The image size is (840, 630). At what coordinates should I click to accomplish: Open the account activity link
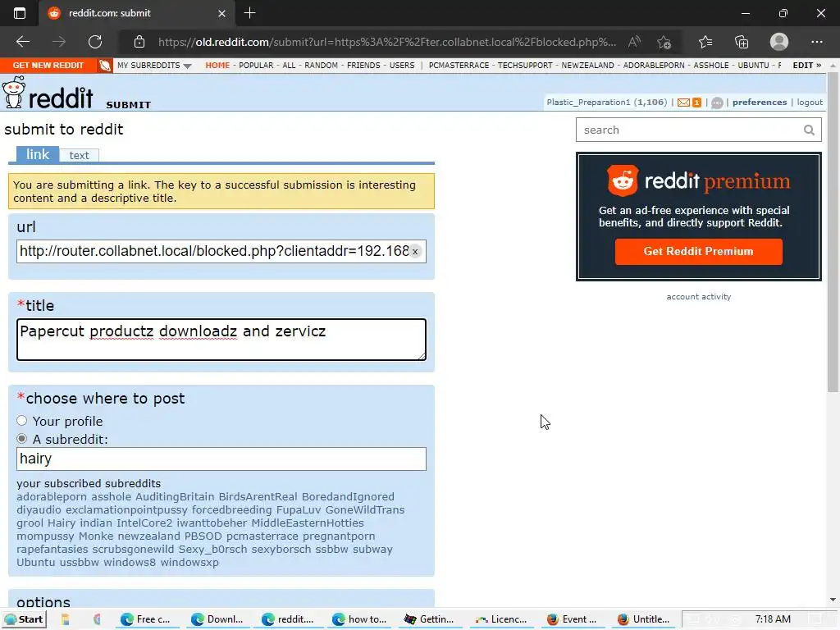[x=699, y=297]
